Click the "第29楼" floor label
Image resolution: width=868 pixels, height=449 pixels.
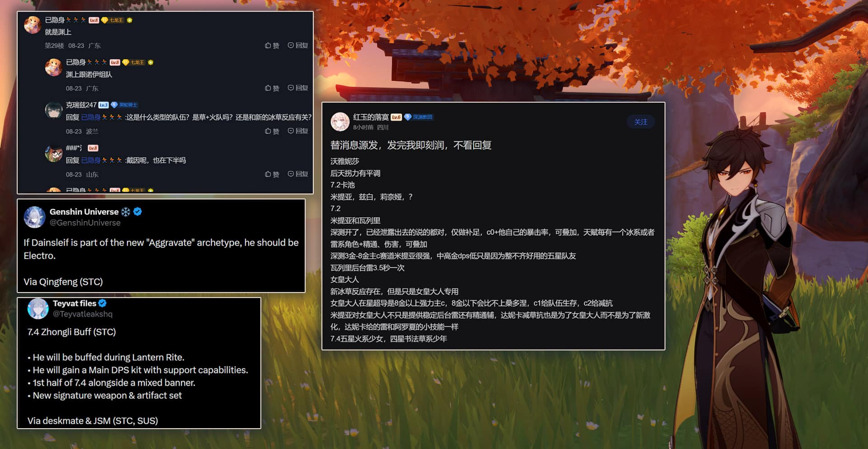[54, 46]
